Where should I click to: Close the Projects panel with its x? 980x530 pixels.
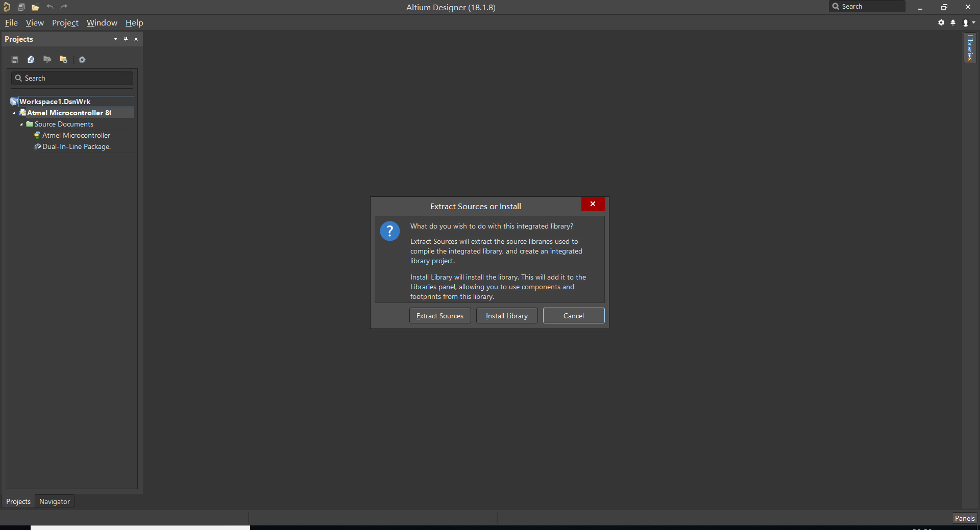(x=136, y=39)
